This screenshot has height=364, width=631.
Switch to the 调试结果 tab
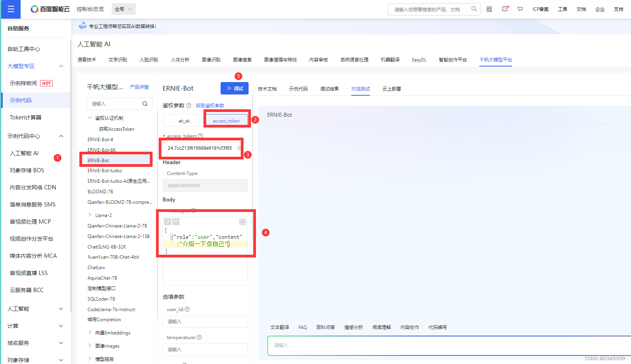pos(330,89)
